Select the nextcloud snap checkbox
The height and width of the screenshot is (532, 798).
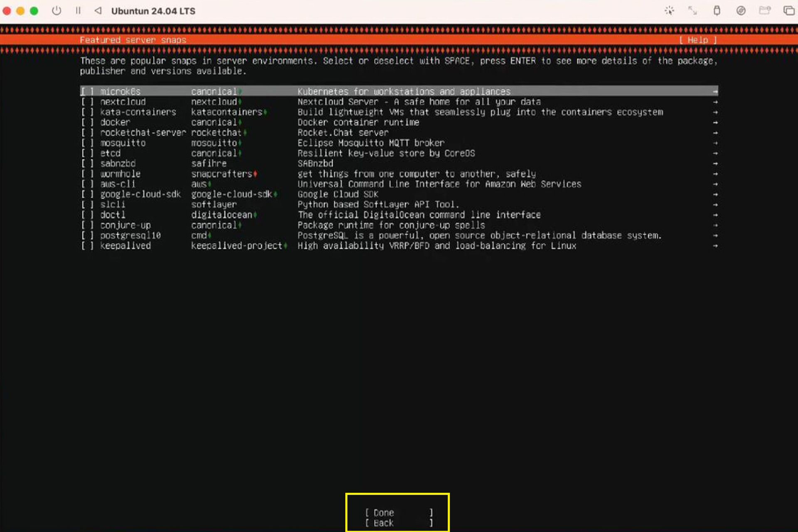(87, 102)
